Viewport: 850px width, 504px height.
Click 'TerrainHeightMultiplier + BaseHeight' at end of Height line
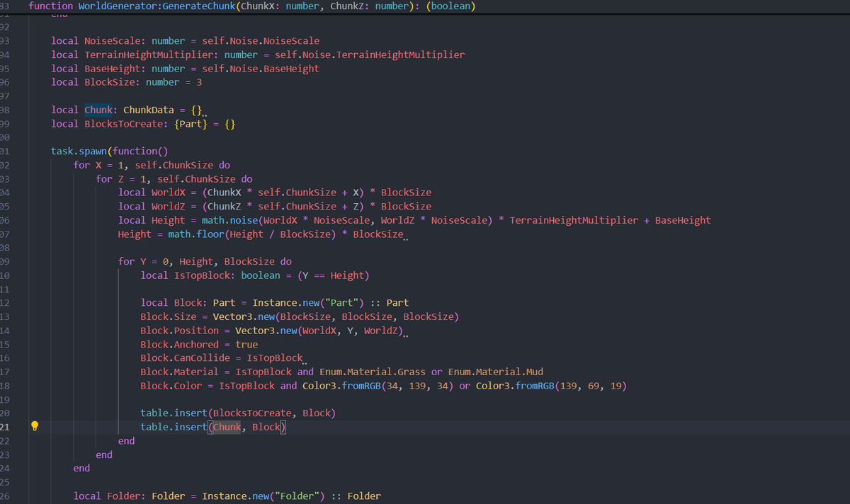point(610,220)
